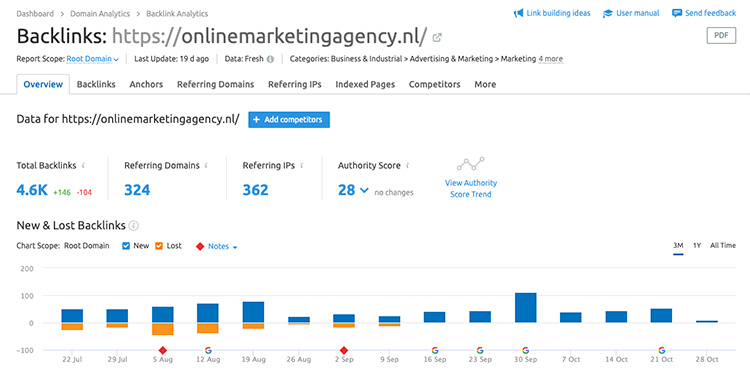Screen dimensions: 750x384
Task: Switch to the Competitors tab
Action: (434, 85)
